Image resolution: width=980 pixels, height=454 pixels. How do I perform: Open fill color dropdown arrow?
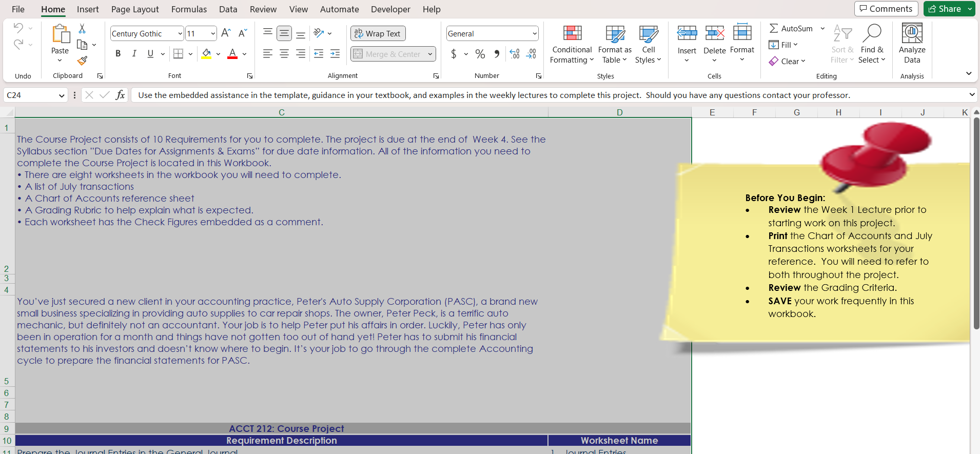coord(218,54)
